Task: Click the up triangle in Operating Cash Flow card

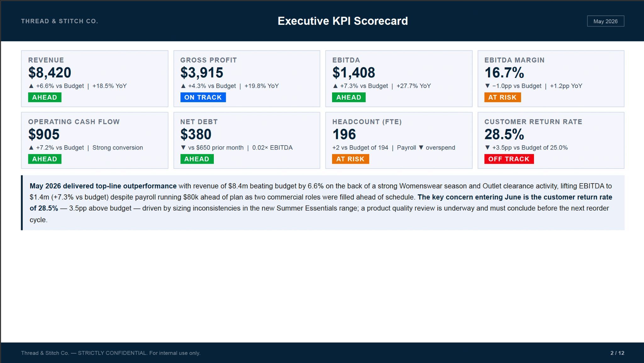Action: coord(31,147)
